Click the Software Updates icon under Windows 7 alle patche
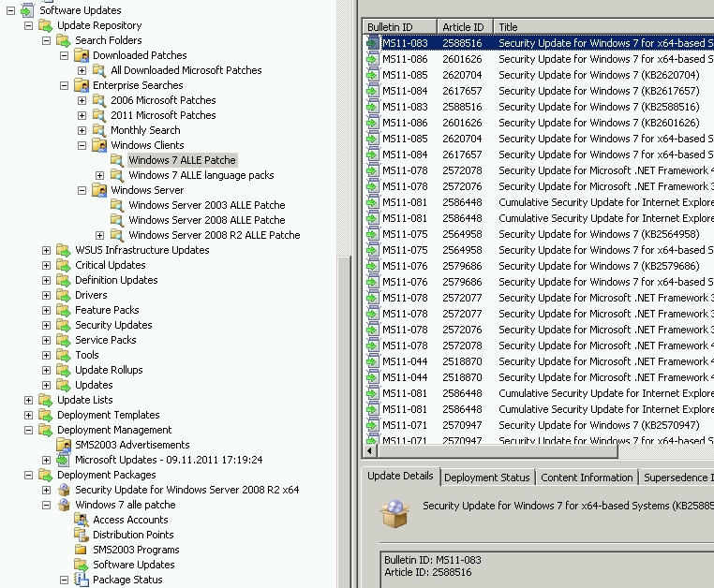The width and height of the screenshot is (714, 588). coord(82,565)
